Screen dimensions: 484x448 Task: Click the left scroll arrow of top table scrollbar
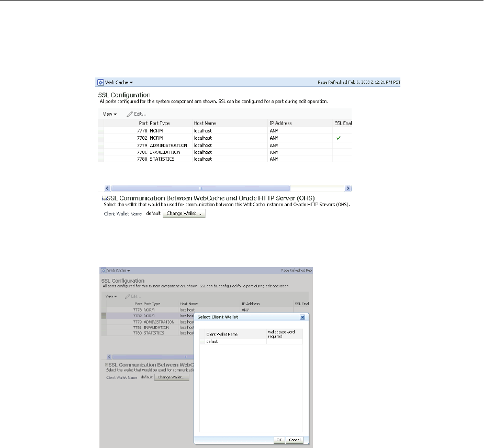click(x=107, y=188)
